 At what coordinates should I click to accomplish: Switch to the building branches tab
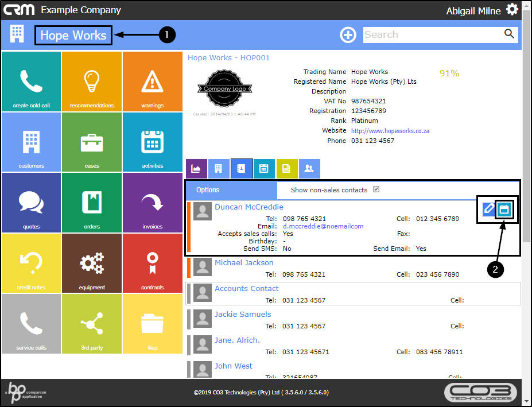click(x=219, y=168)
